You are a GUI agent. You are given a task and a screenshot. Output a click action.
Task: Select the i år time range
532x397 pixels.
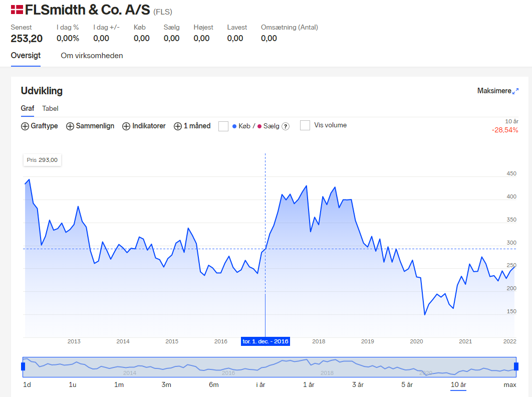[x=260, y=384]
